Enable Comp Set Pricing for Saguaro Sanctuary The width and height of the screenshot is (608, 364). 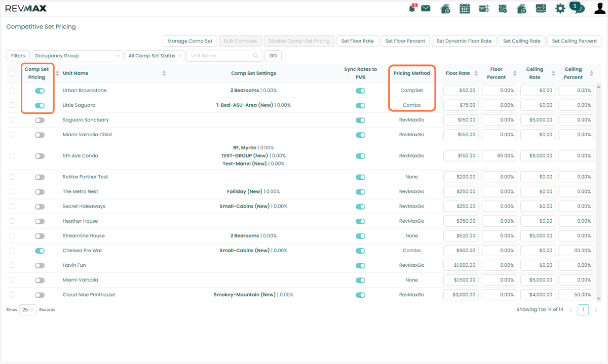point(40,120)
